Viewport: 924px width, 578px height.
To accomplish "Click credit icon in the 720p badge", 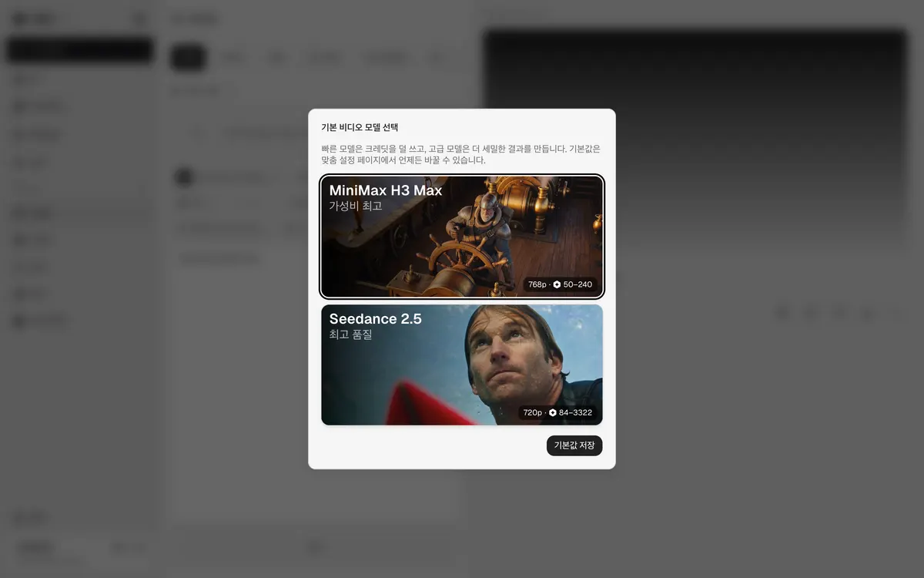I will pyautogui.click(x=552, y=413).
